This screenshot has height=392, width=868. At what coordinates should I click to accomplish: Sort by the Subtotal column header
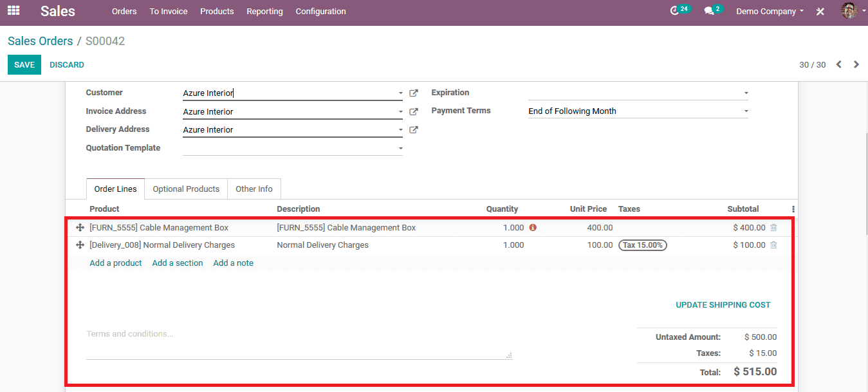(x=743, y=209)
